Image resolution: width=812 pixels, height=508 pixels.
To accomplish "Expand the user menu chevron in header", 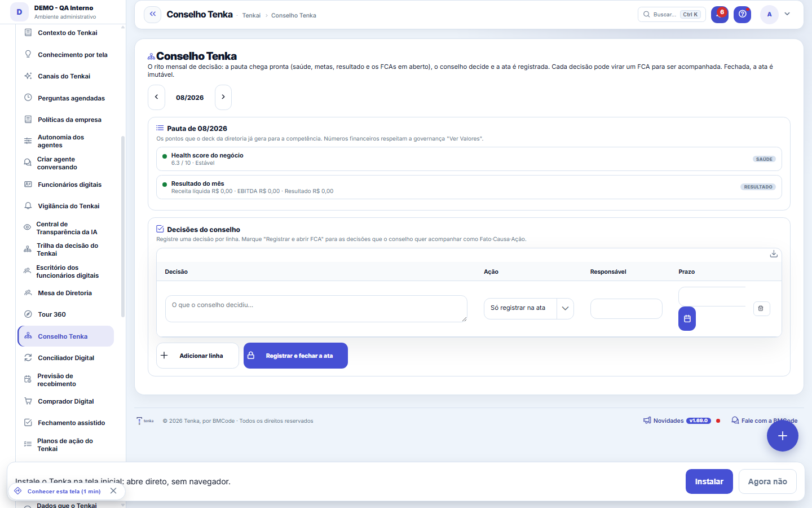I will 787,14.
